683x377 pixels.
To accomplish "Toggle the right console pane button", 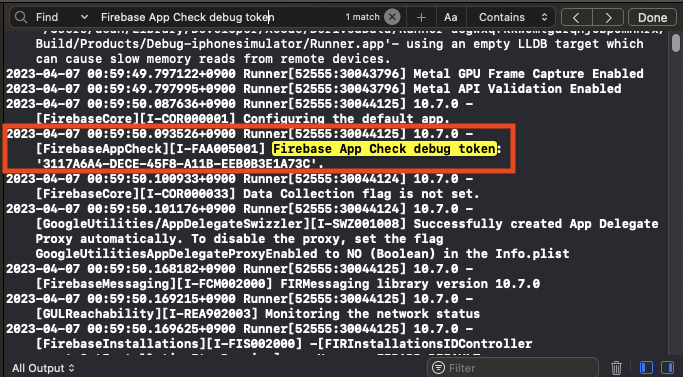I will [667, 368].
